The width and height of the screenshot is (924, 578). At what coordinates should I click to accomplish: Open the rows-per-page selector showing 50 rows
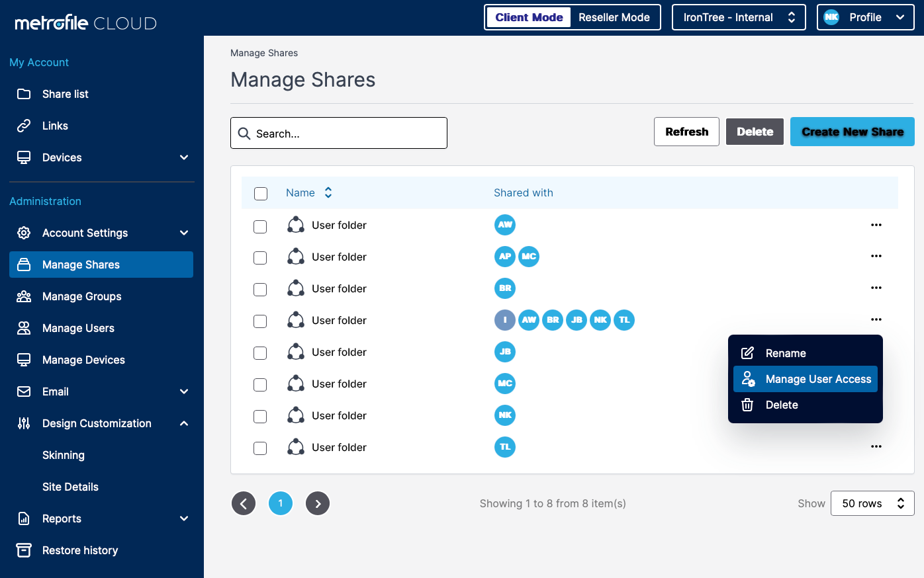tap(872, 503)
